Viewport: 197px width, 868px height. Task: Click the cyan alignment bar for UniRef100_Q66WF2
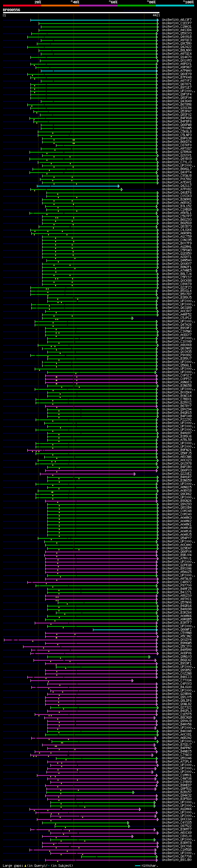click(x=125, y=629)
